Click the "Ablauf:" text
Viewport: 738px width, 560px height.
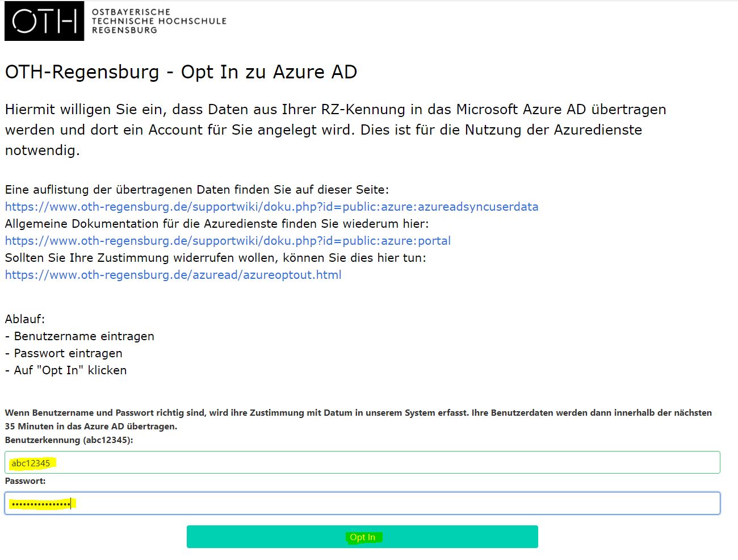pyautogui.click(x=25, y=319)
